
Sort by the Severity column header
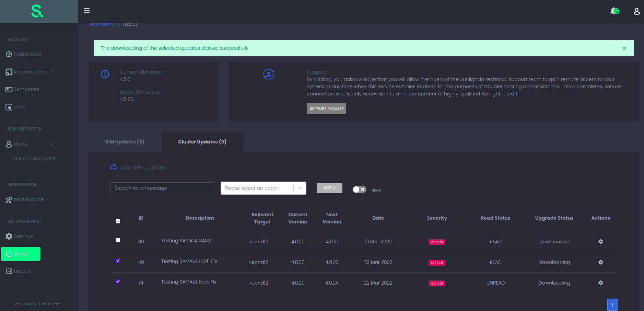(437, 218)
